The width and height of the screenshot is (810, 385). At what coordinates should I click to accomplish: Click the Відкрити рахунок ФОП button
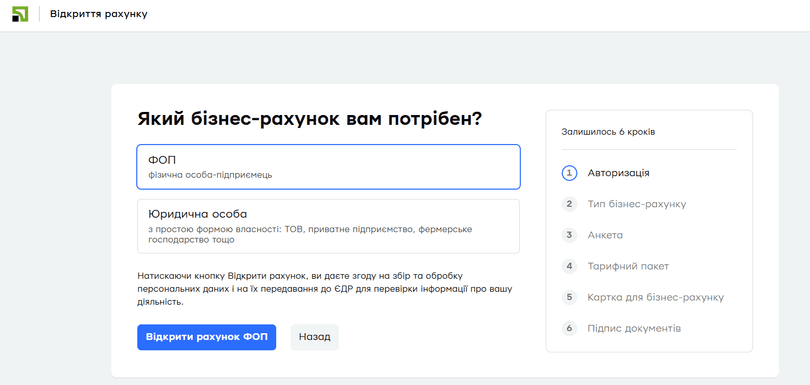point(207,337)
